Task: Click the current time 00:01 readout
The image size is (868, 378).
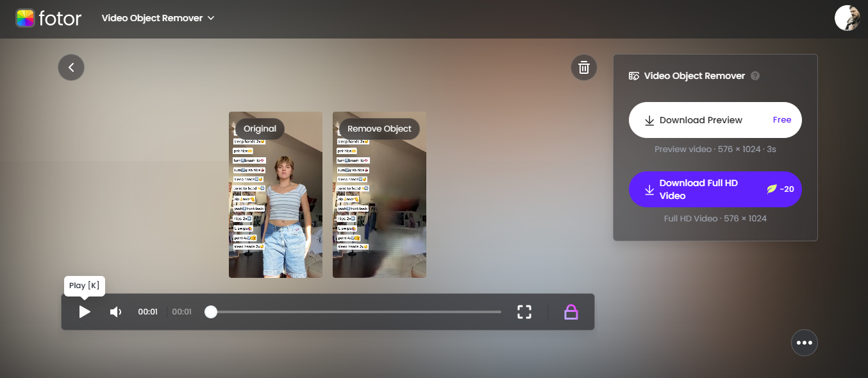Action: tap(147, 312)
